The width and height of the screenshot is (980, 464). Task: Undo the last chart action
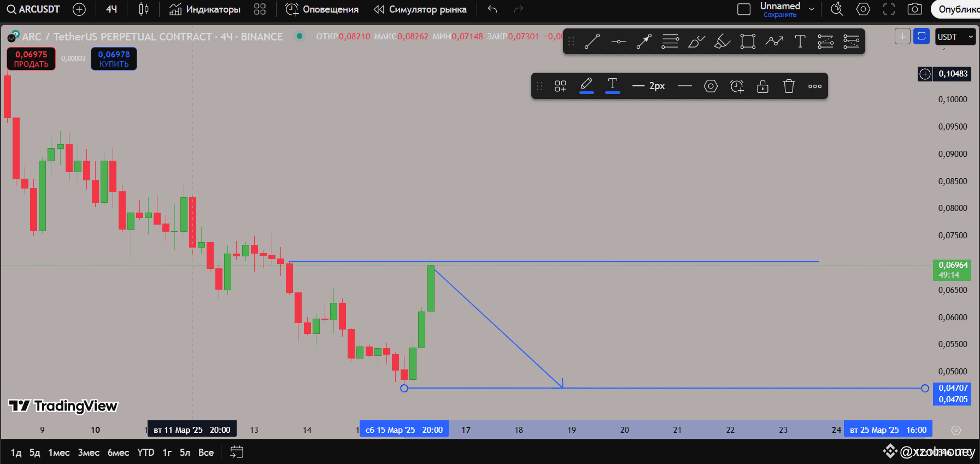[x=492, y=9]
